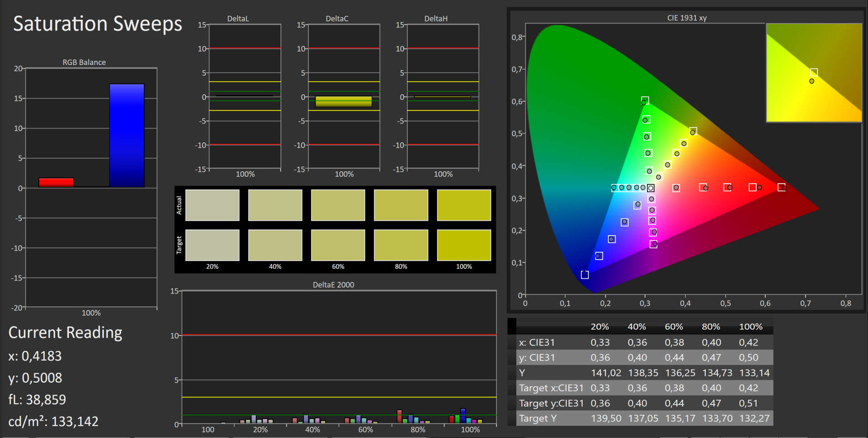868x438 pixels.
Task: Click the green primary target square marker
Action: [x=645, y=100]
